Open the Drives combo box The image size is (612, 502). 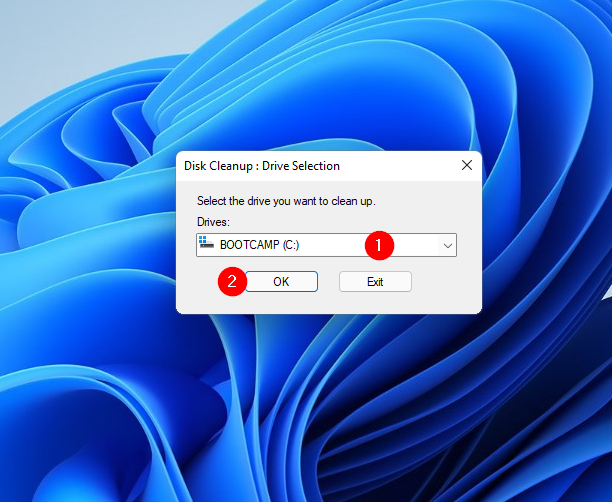(325, 244)
